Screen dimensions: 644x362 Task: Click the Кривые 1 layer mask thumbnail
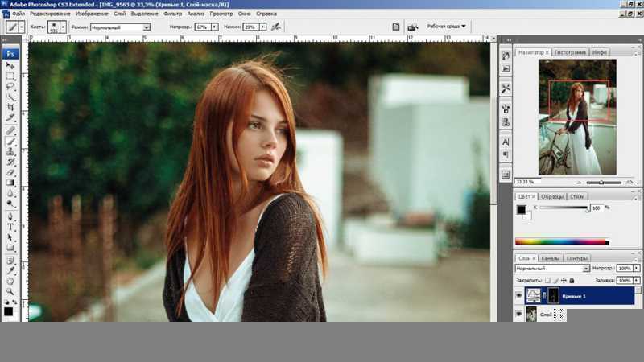click(x=553, y=295)
